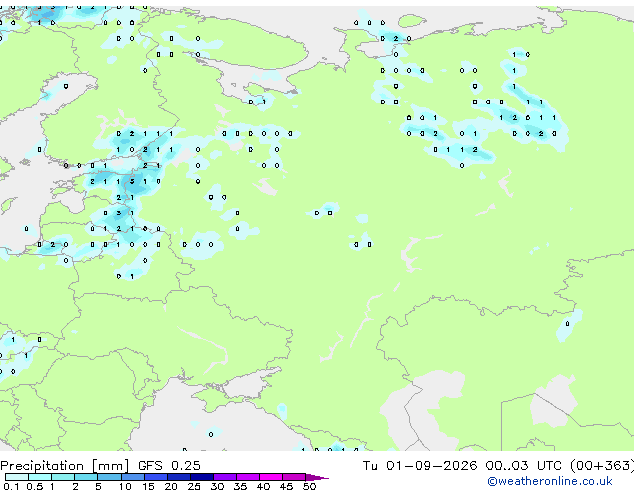Click the 1–2 mm legend color swatch
The height and width of the screenshot is (490, 634).
click(63, 477)
